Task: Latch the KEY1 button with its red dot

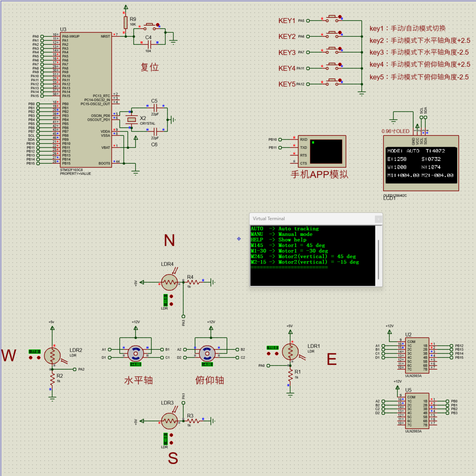Action: 340,17
